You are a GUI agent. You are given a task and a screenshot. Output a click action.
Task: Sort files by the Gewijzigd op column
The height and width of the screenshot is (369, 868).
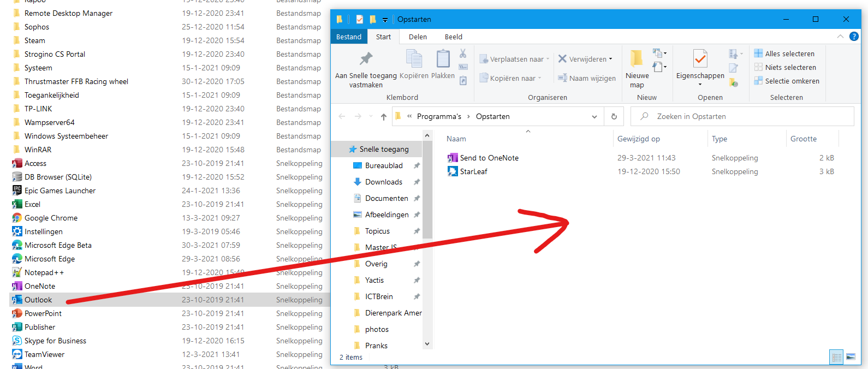point(639,139)
